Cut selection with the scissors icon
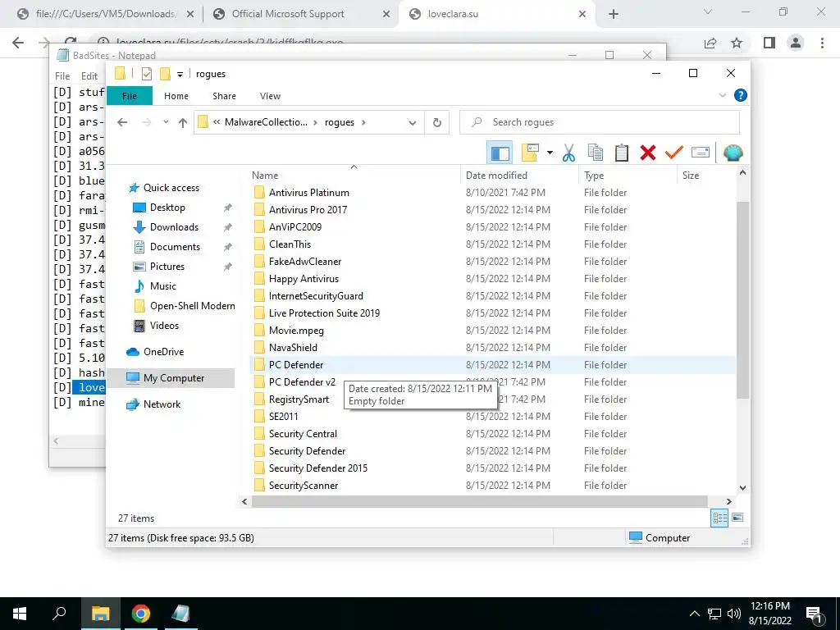Image resolution: width=840 pixels, height=630 pixels. click(568, 153)
